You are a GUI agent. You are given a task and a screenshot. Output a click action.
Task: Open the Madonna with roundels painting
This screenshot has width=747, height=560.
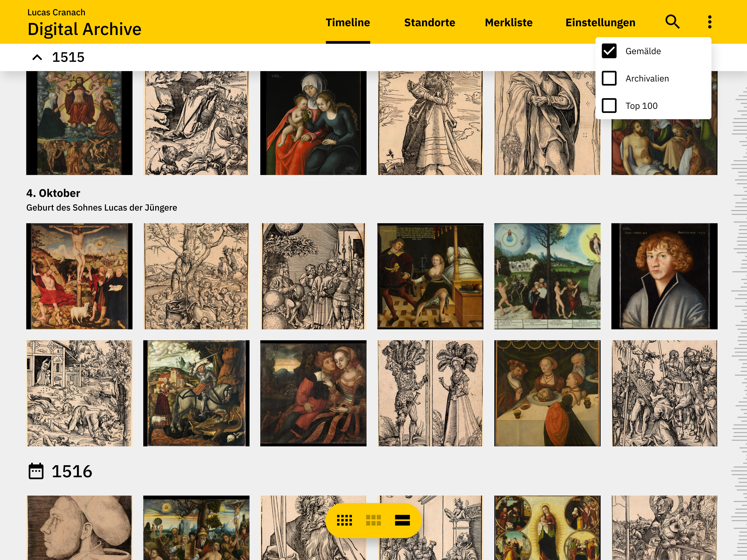pos(547,528)
